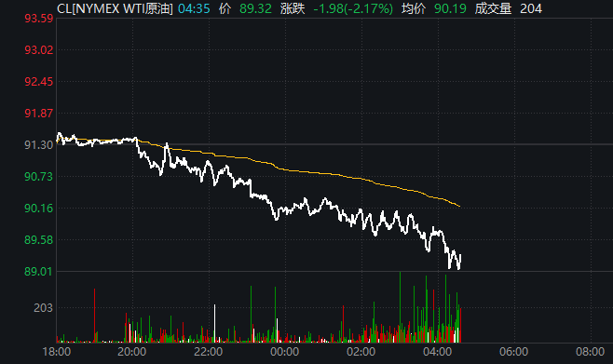Click the 93.02 price axis label
Screen dimensions: 613x364
39,50
